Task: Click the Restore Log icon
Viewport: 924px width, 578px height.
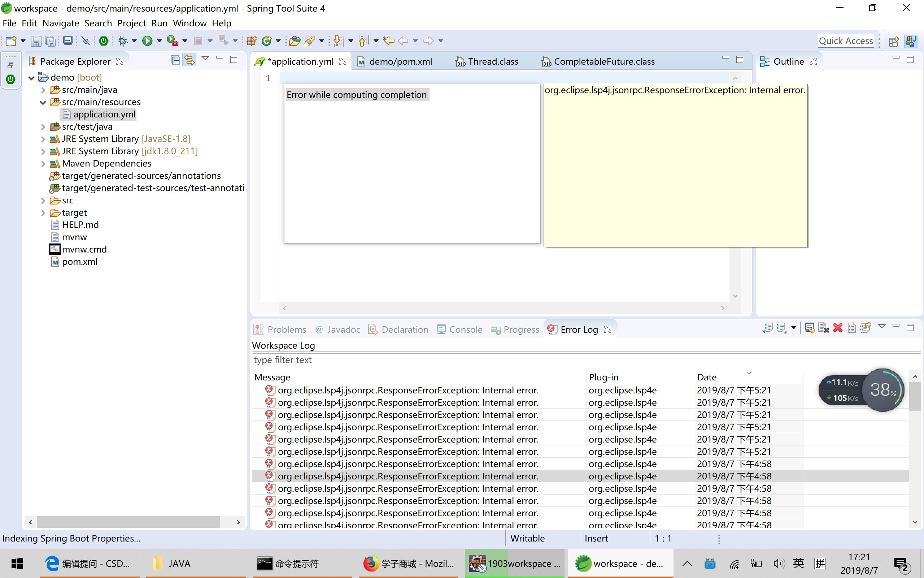Action: click(866, 328)
